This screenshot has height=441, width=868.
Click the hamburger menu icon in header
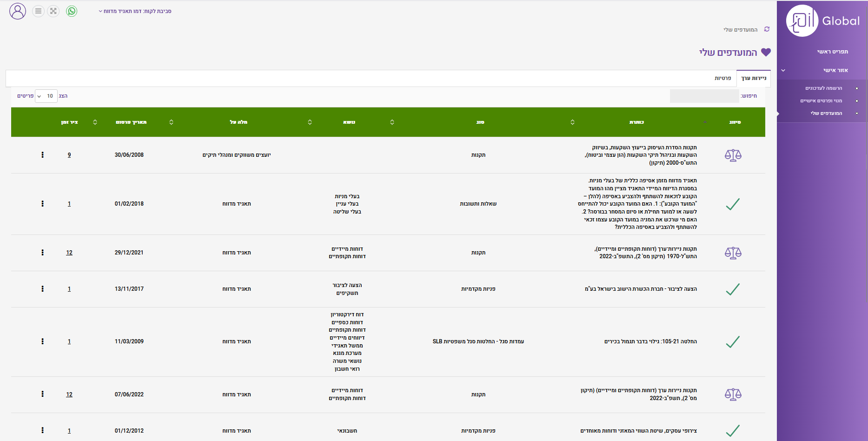tap(38, 11)
